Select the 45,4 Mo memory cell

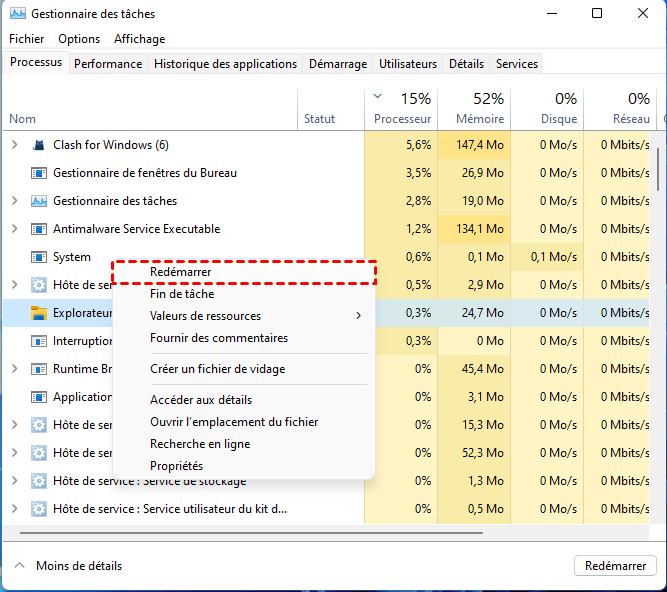pos(474,369)
